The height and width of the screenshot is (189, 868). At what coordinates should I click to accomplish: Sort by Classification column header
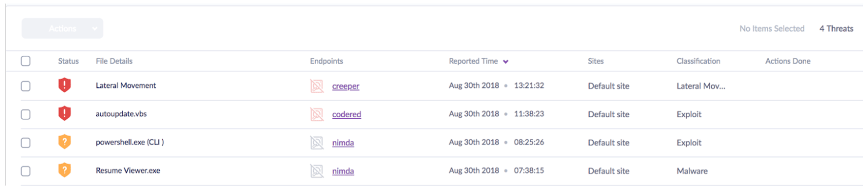tap(698, 61)
